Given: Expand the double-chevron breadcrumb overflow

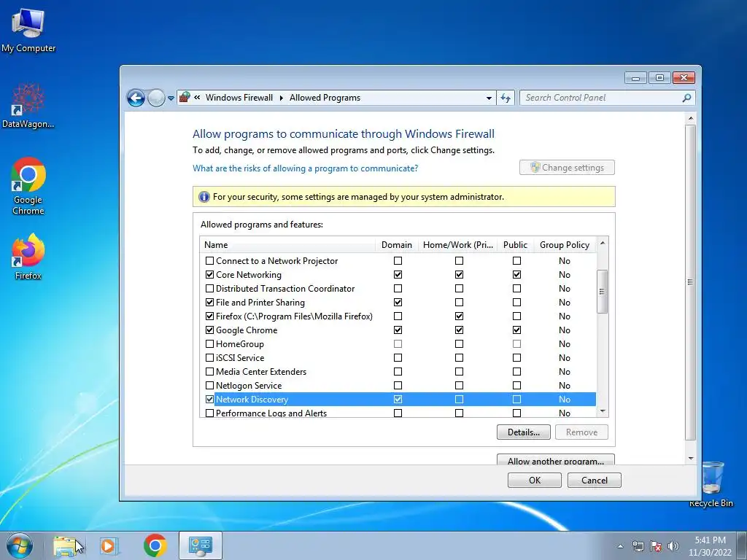Looking at the screenshot, I should coord(197,98).
